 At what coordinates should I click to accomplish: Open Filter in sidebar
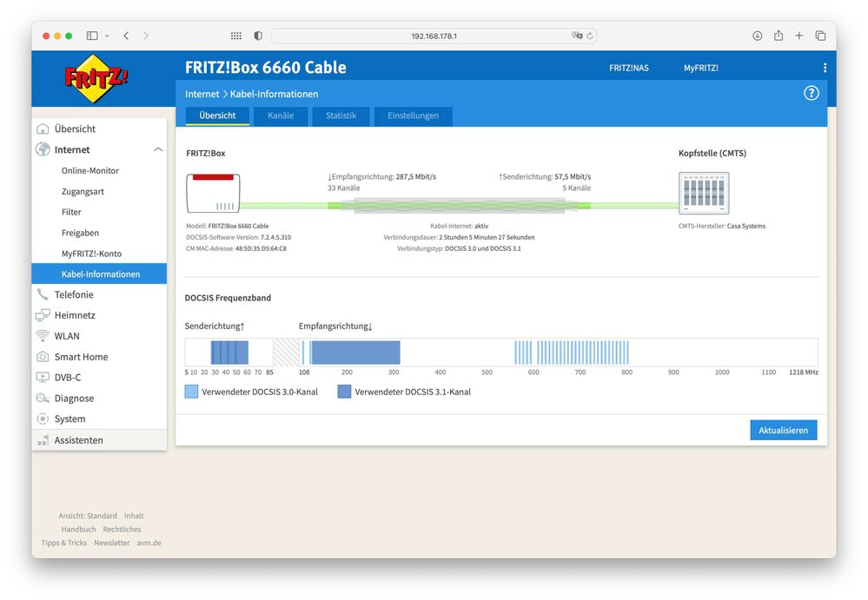click(x=71, y=212)
